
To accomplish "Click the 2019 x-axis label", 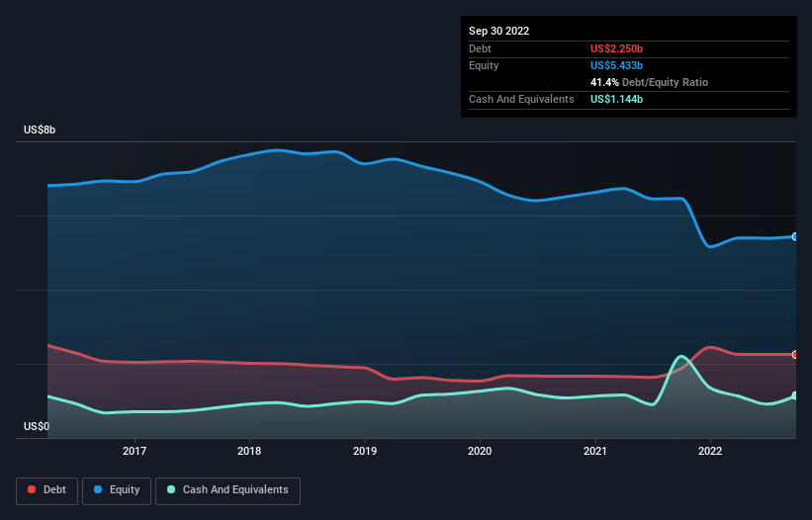I will 365,451.
